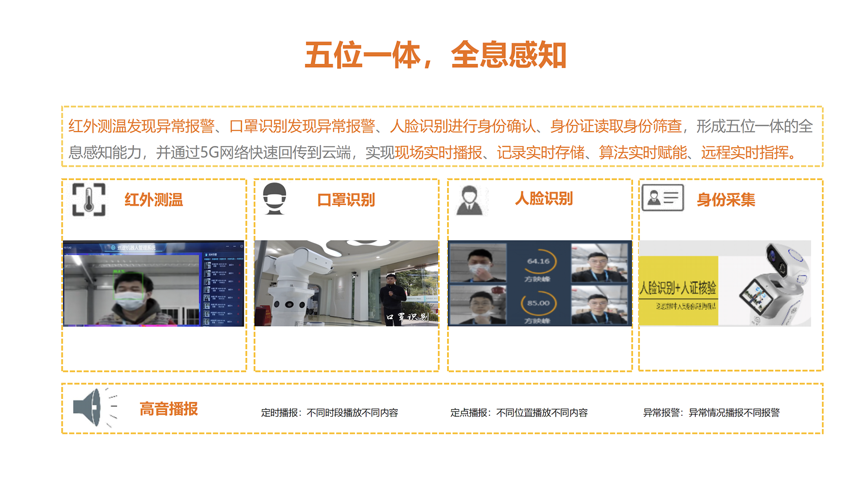Screen dimensions: 868x482
Task: Click the 85.00 match score circle
Action: coord(538,303)
